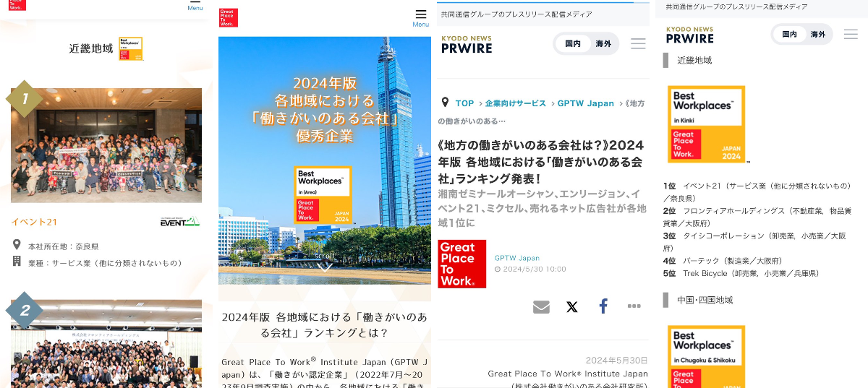This screenshot has width=868, height=388.
Task: Open 企業向けサービス breadcrumb link
Action: point(516,103)
